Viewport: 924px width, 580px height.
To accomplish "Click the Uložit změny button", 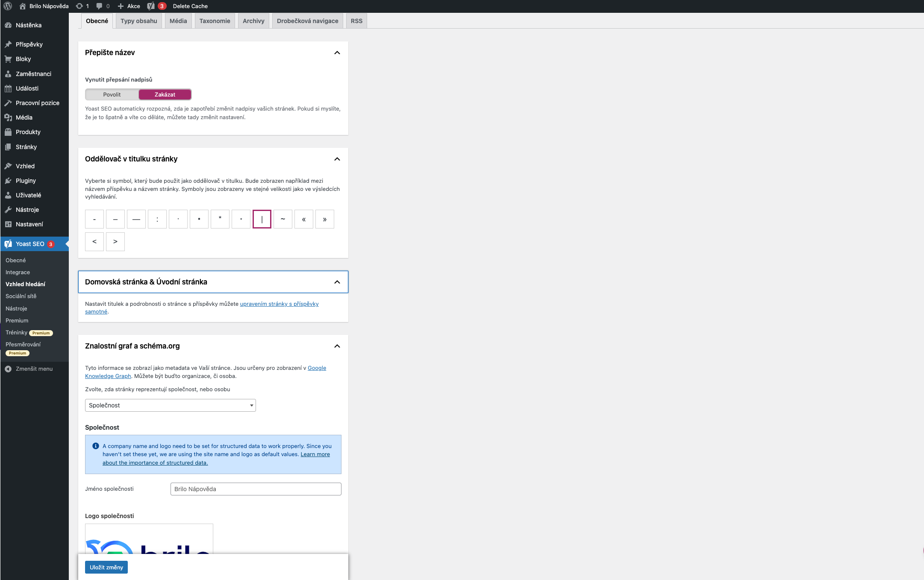I will point(106,567).
